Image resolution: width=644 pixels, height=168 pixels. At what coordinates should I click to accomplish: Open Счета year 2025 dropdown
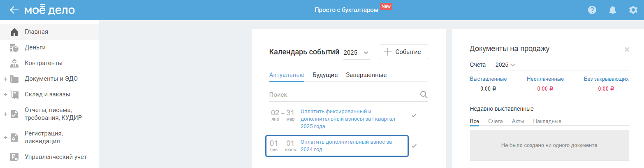[505, 65]
